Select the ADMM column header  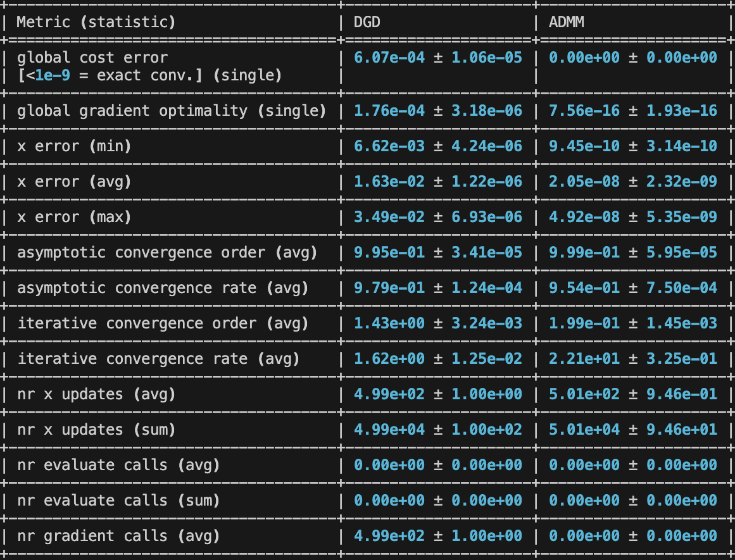coord(566,22)
